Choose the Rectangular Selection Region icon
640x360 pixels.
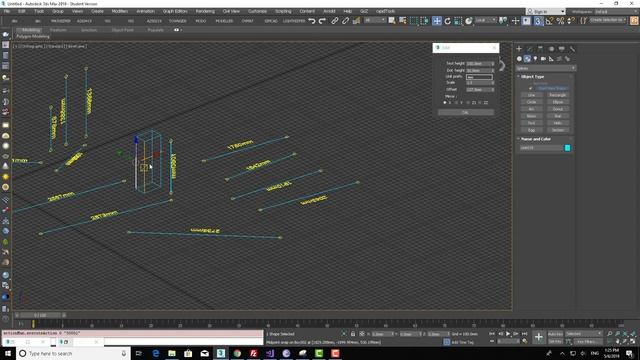point(414,21)
